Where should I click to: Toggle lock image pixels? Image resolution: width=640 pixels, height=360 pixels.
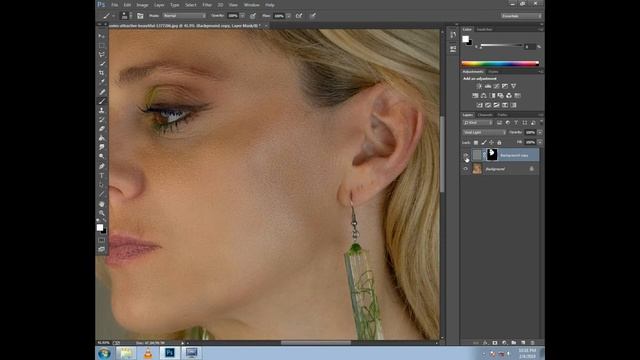click(x=484, y=142)
